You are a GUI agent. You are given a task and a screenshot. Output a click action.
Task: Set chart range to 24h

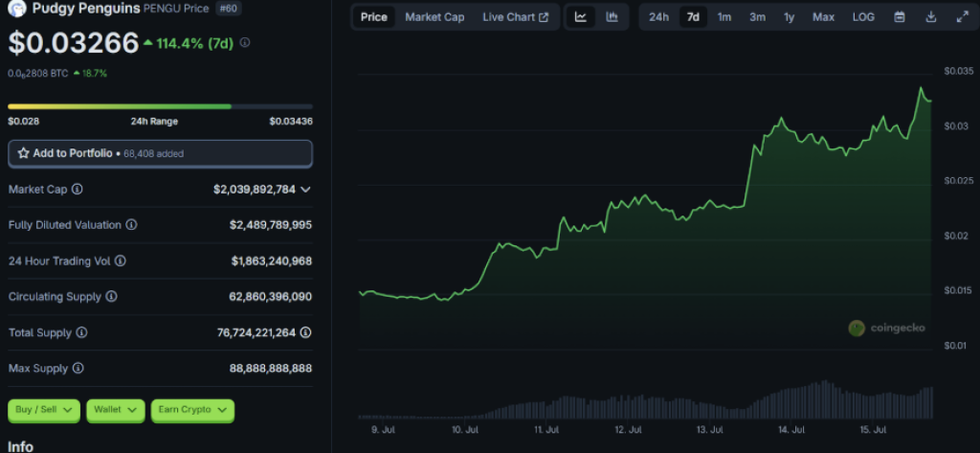(x=658, y=17)
